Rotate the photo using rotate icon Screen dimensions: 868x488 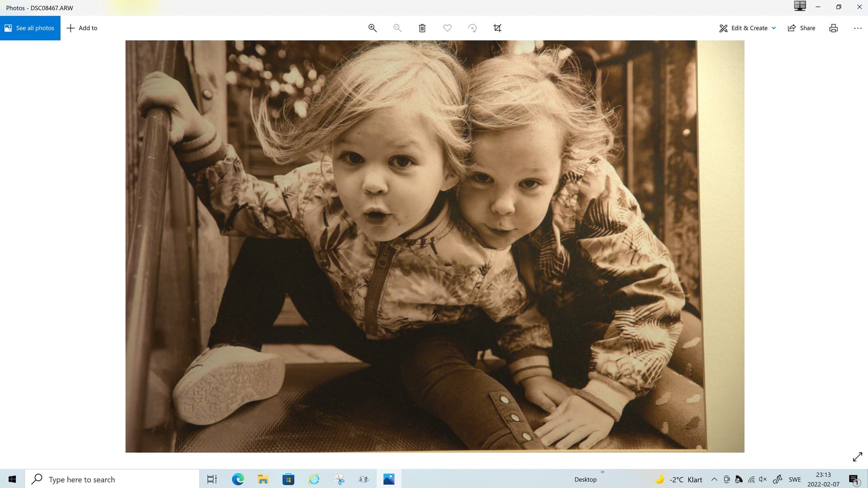click(x=472, y=28)
